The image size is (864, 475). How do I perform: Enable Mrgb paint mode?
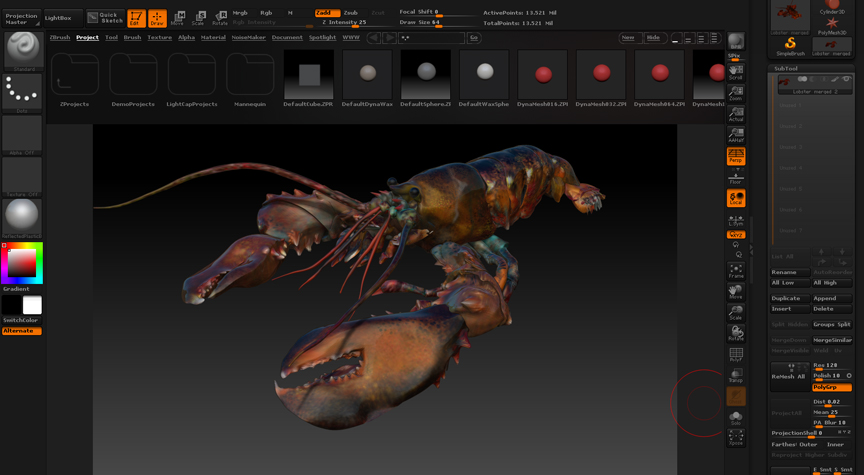[x=240, y=13]
